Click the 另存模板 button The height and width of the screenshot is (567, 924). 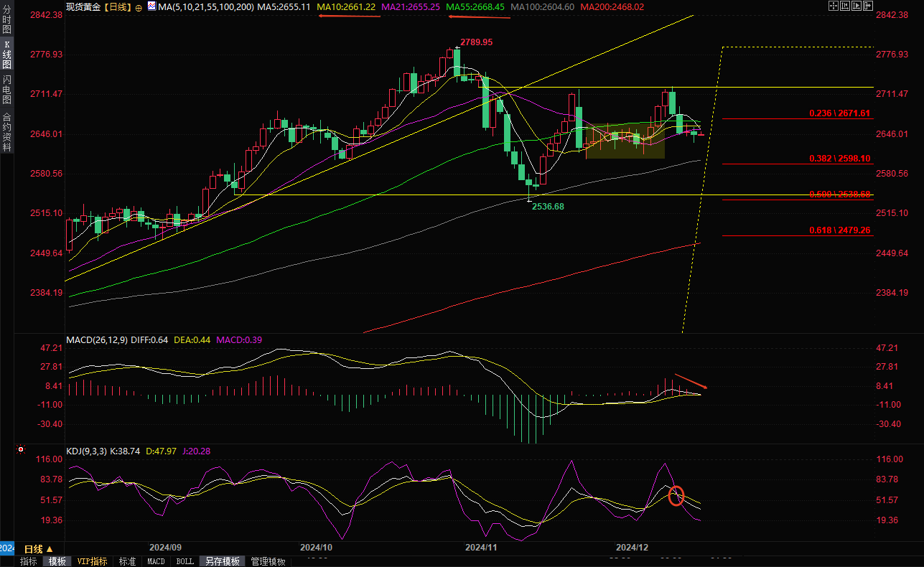click(x=222, y=561)
